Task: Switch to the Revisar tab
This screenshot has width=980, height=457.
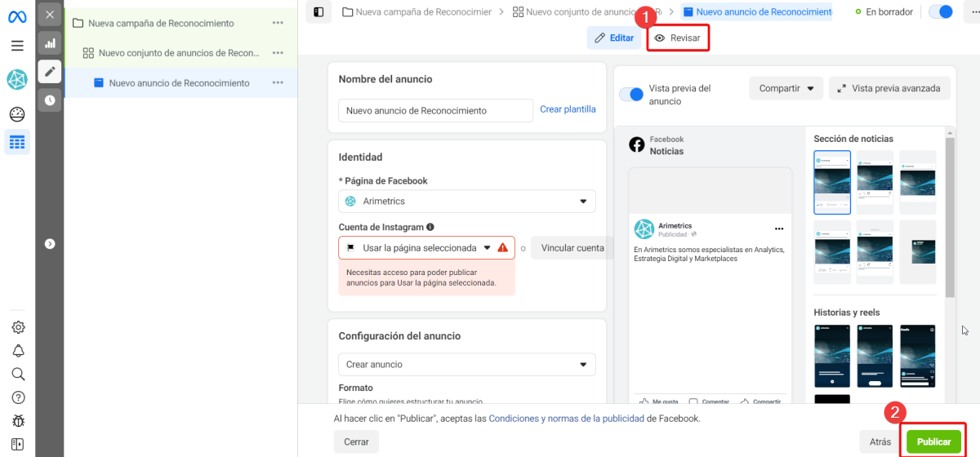Action: click(x=678, y=38)
